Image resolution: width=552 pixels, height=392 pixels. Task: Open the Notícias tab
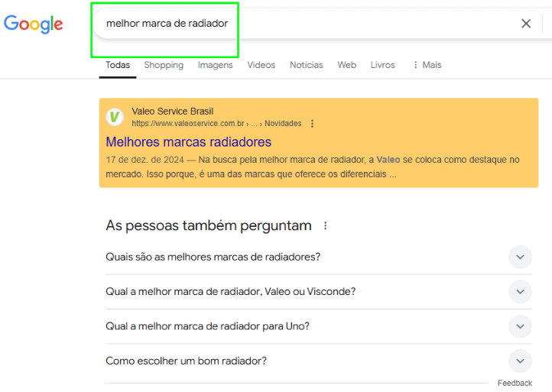coord(307,65)
